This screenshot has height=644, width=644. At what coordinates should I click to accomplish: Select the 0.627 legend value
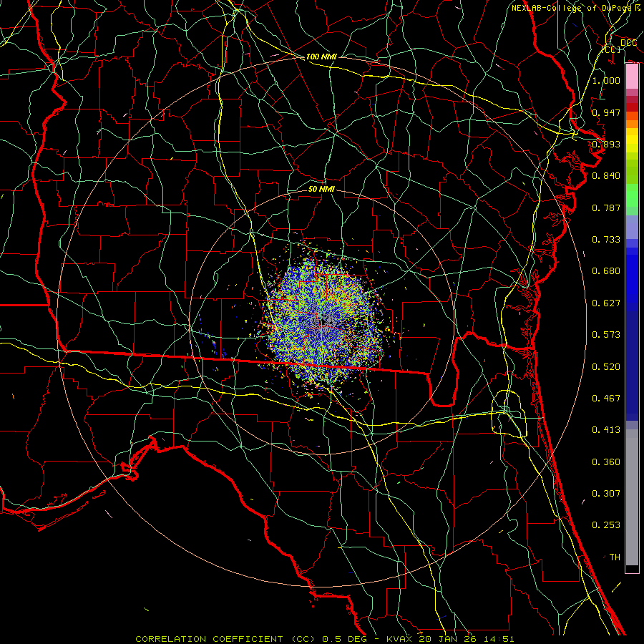(x=606, y=303)
